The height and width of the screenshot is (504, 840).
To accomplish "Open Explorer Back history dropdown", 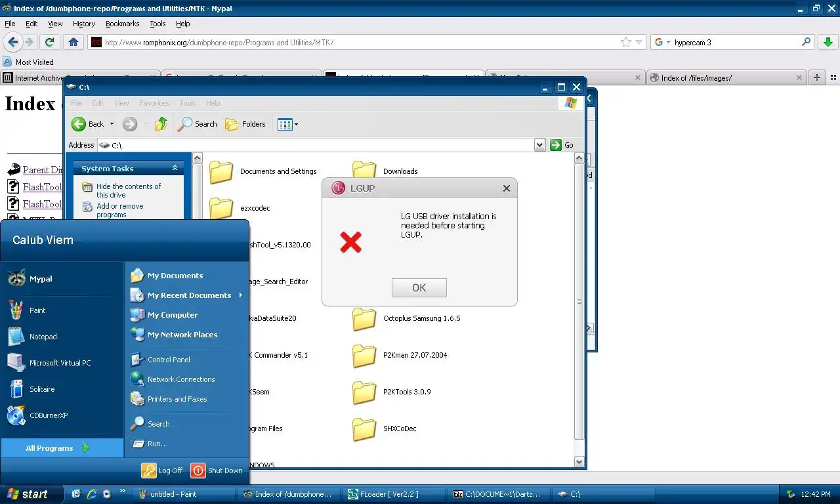I will [112, 124].
